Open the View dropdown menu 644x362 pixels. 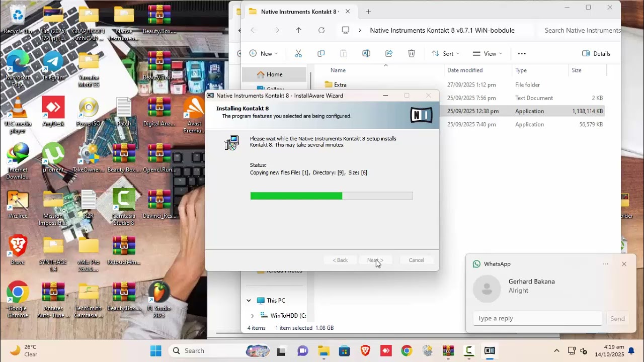coord(488,53)
